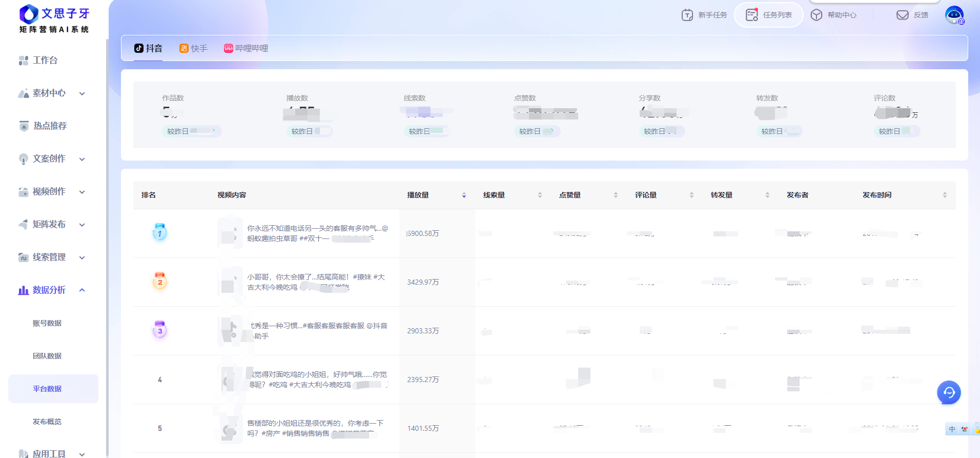Click the Douyin tab logo icon

139,48
